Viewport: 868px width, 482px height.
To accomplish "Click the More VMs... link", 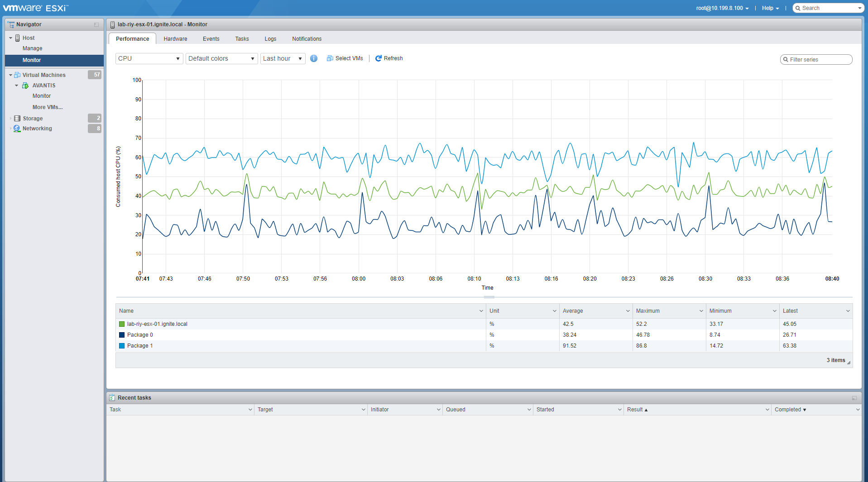I will (x=47, y=107).
